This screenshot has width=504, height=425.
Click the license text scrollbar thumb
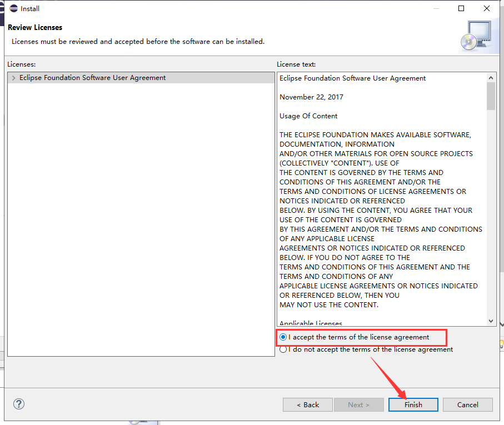pos(491,96)
